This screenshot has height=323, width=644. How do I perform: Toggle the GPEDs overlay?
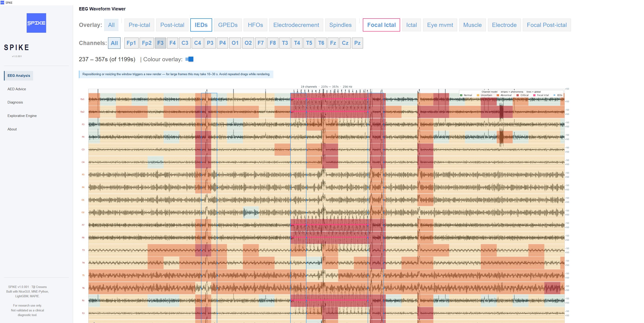(228, 25)
